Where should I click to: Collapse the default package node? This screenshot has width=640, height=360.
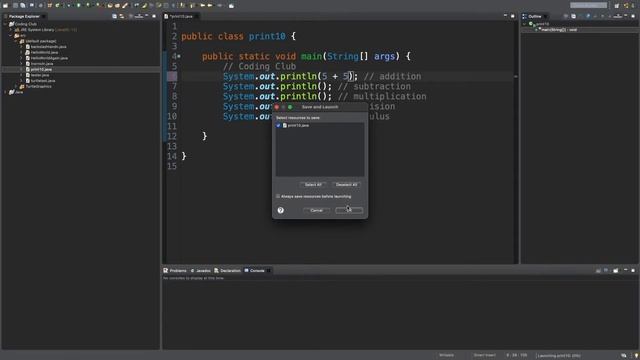[16, 41]
